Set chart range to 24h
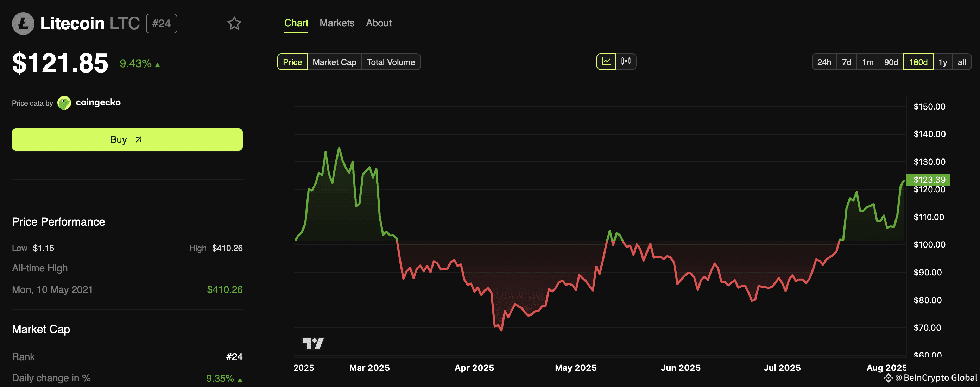This screenshot has width=980, height=387. 824,62
